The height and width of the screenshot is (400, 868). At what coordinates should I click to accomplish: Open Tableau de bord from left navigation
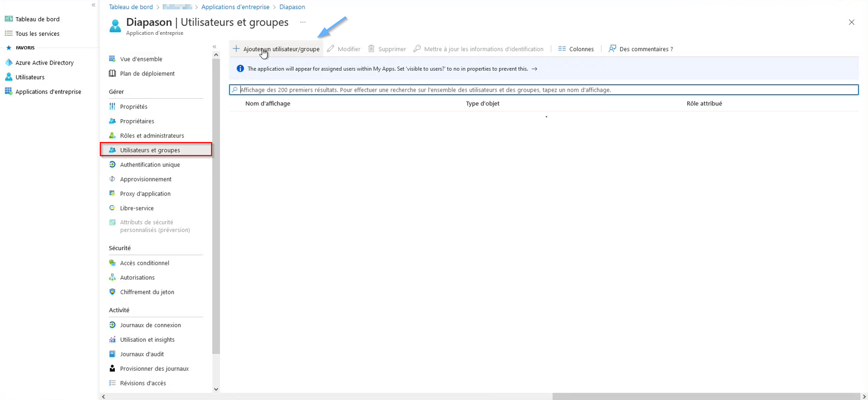37,19
